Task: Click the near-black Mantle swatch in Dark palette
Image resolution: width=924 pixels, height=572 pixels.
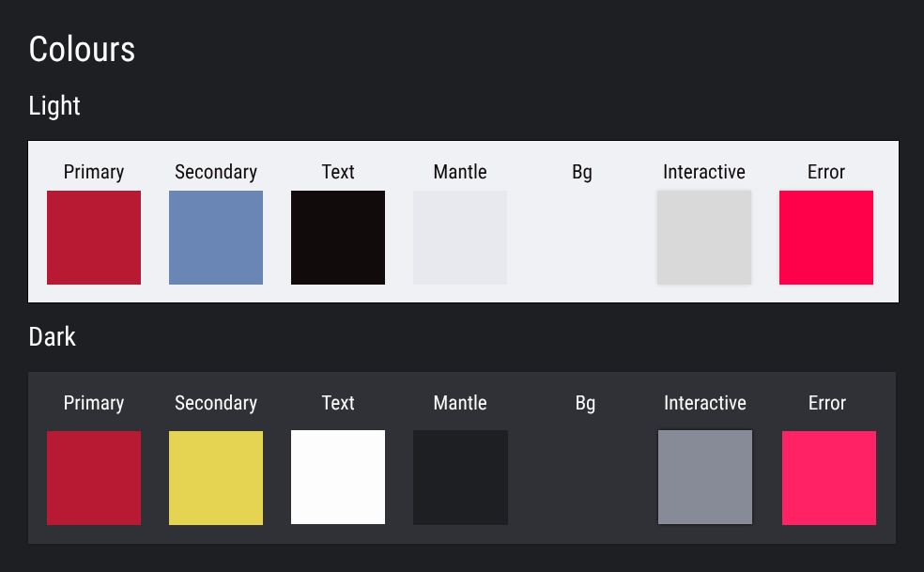Action: (460, 477)
